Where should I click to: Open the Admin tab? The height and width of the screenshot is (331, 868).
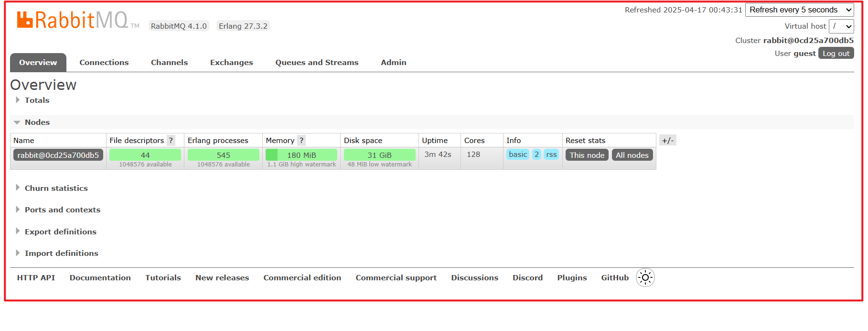point(393,62)
